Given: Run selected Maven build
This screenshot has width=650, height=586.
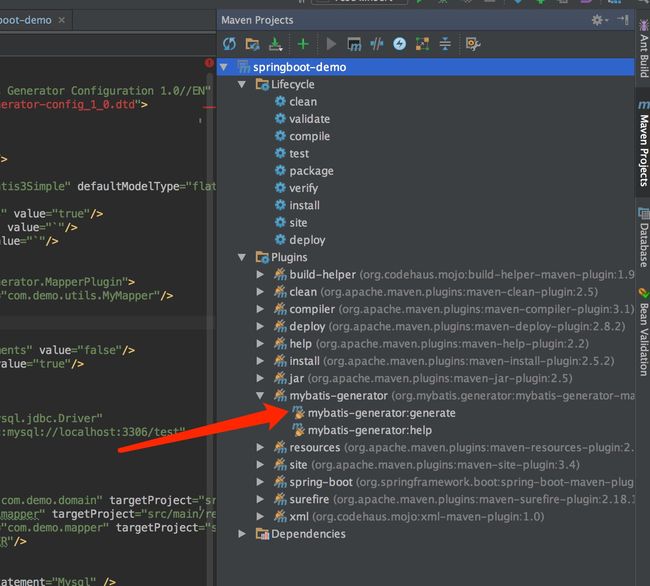Looking at the screenshot, I should coord(331,44).
